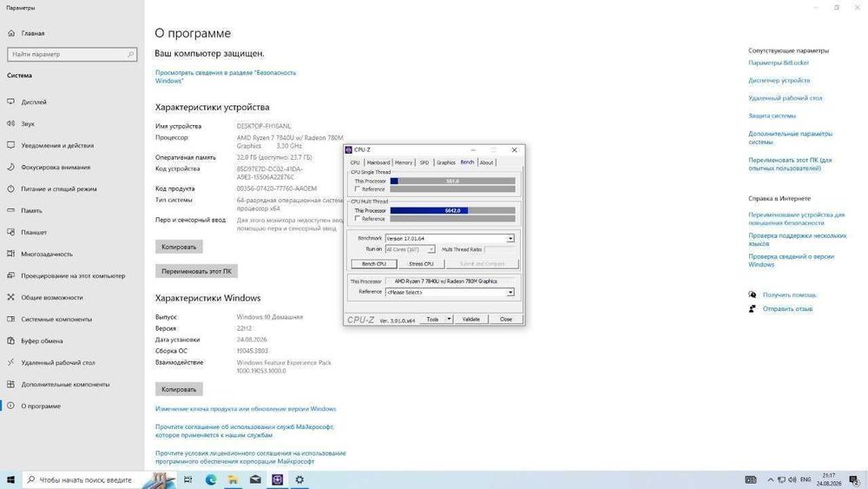Image resolution: width=868 pixels, height=489 pixels.
Task: Switch to Settings gear on the taskbar
Action: click(x=299, y=479)
